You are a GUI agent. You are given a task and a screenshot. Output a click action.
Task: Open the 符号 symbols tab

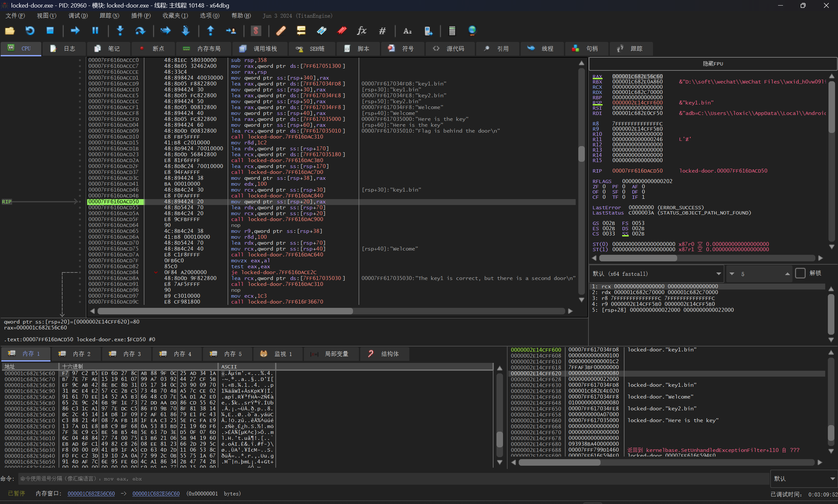pos(402,48)
